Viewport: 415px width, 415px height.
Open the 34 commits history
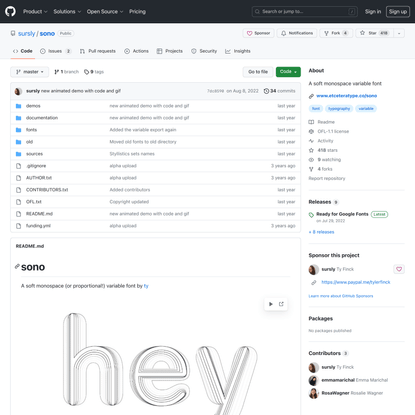[x=279, y=91]
